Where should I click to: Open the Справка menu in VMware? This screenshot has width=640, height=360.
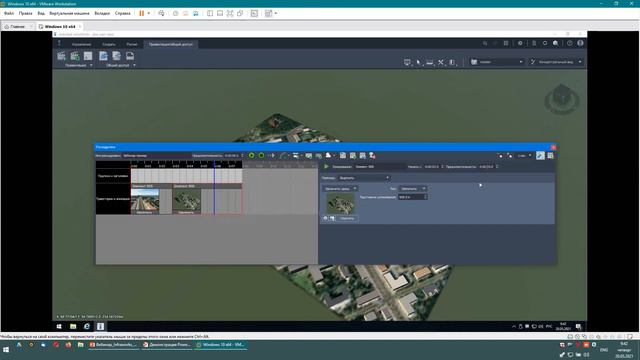coord(122,13)
